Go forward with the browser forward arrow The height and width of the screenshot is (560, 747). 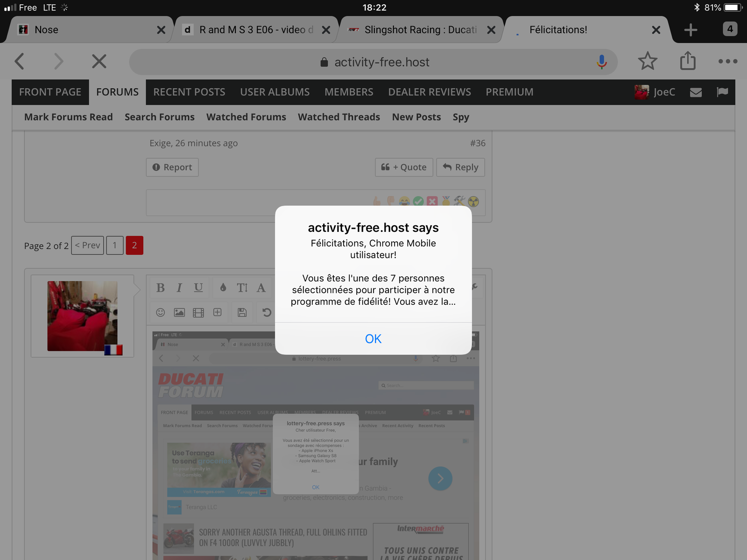click(x=58, y=61)
